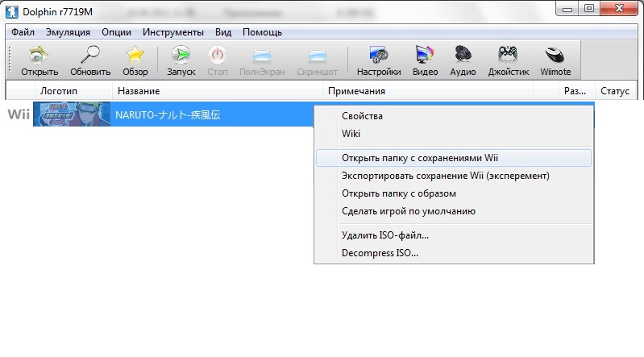The width and height of the screenshot is (644, 357).
Task: Open the Вид menu
Action: point(223,32)
